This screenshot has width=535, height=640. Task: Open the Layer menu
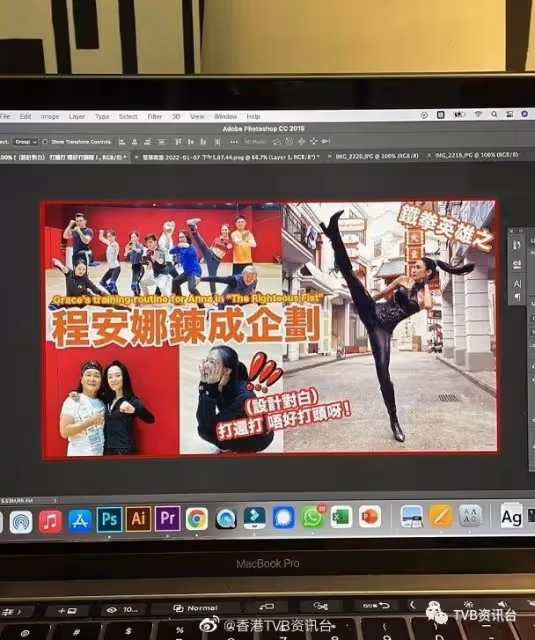77,117
